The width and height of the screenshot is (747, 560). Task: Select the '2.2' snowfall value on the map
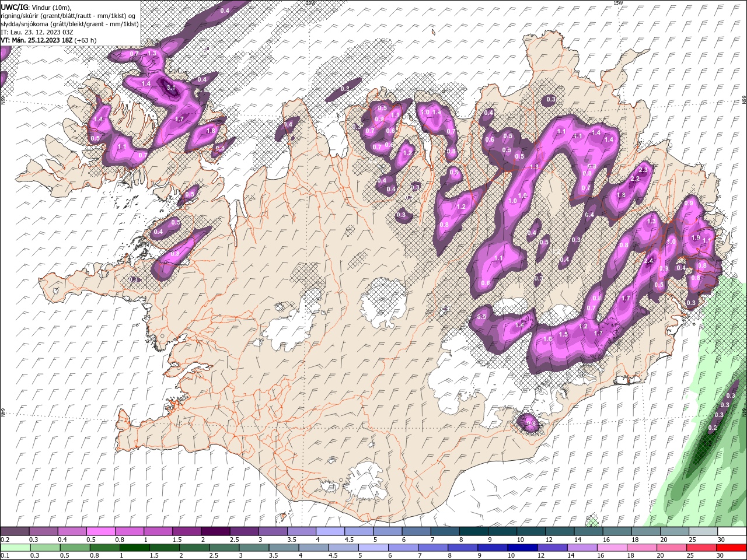635,178
